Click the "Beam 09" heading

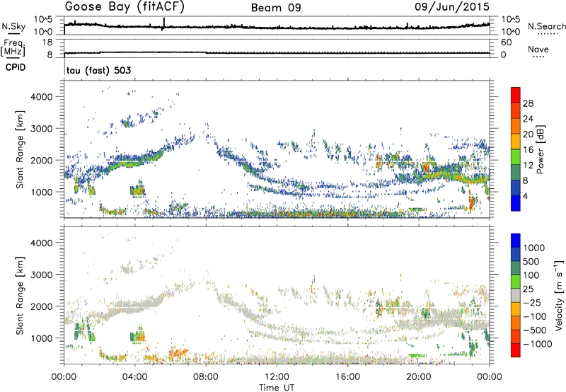tap(276, 8)
